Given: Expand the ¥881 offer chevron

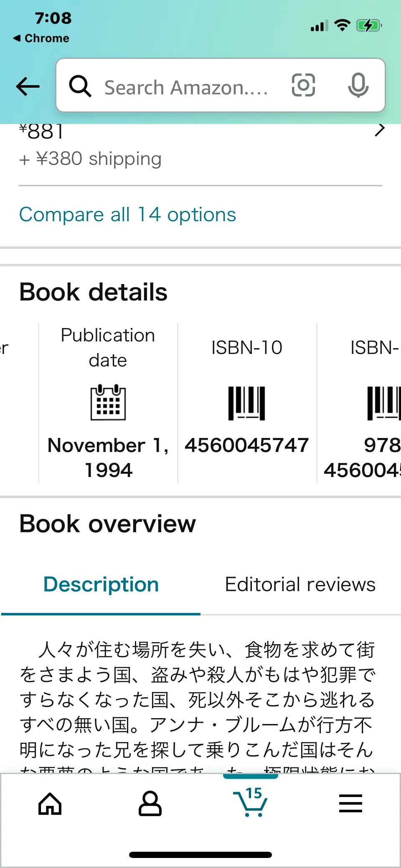Looking at the screenshot, I should click(x=379, y=130).
